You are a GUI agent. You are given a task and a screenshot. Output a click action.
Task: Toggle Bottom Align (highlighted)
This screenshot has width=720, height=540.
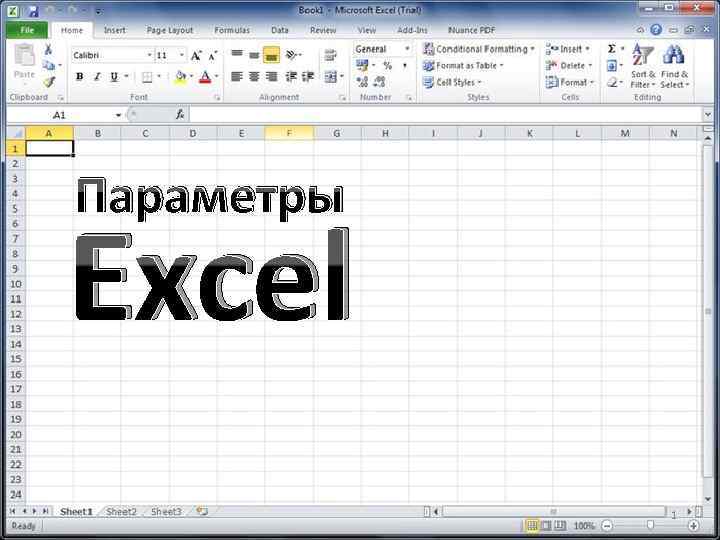tap(271, 55)
